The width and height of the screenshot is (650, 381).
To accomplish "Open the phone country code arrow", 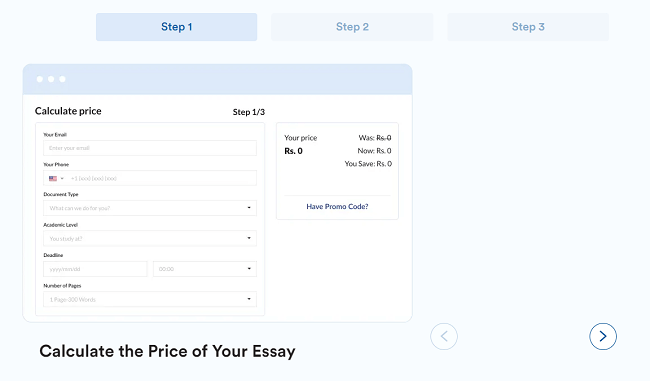I will tap(62, 178).
